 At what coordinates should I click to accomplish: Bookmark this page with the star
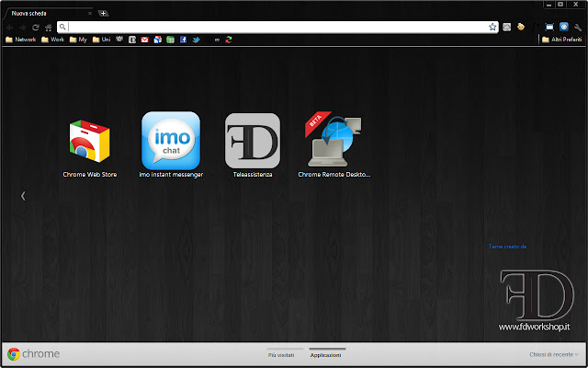click(492, 27)
